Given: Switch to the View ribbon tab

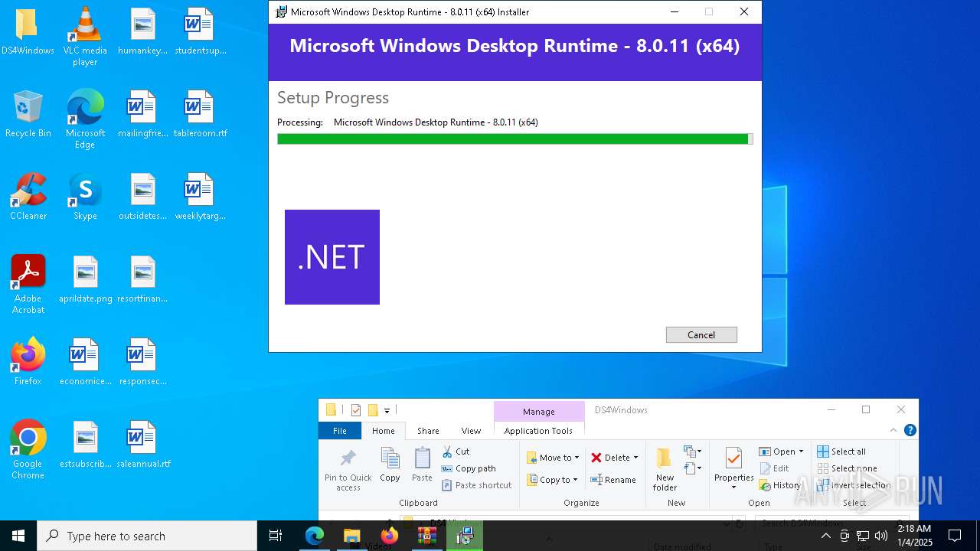Looking at the screenshot, I should [471, 431].
